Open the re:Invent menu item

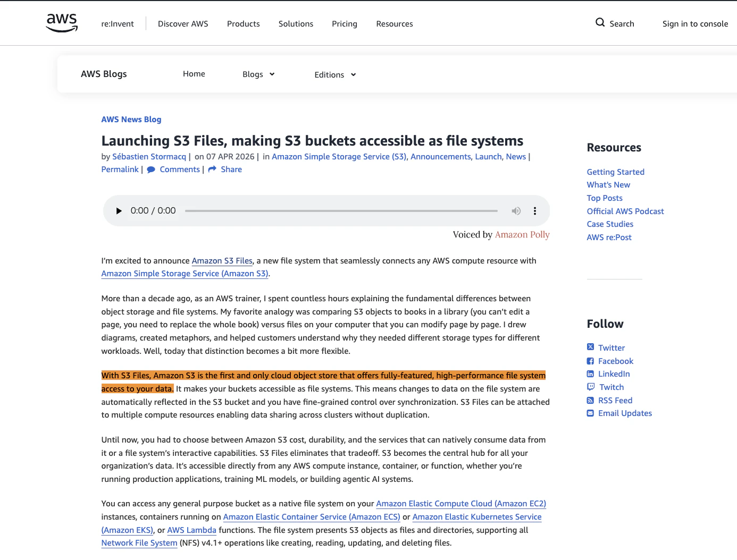point(118,24)
